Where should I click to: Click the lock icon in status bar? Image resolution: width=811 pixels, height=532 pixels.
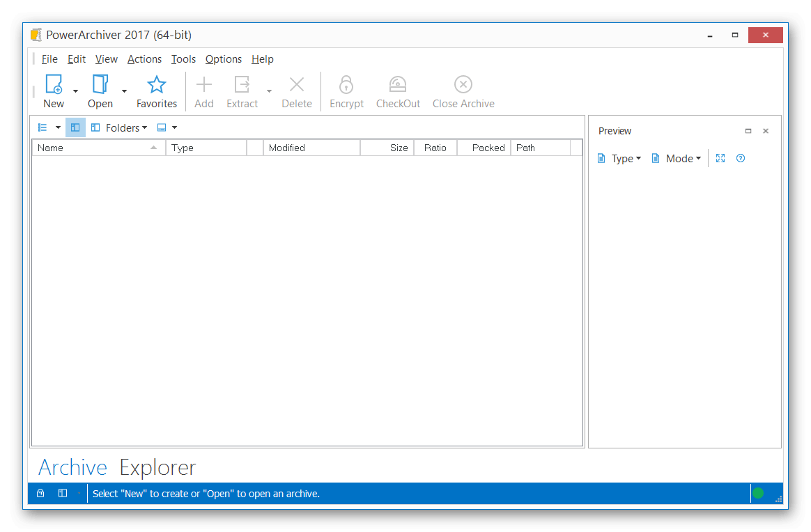coord(40,494)
